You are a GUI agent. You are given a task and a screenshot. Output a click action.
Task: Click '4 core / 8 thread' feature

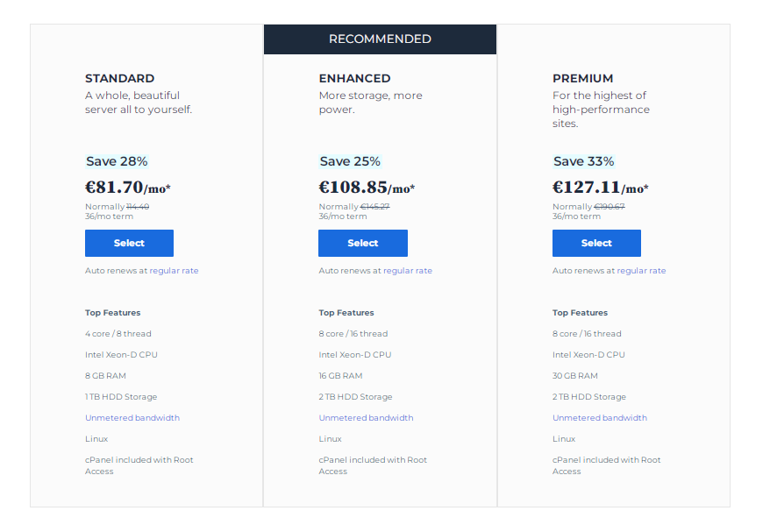click(x=118, y=334)
